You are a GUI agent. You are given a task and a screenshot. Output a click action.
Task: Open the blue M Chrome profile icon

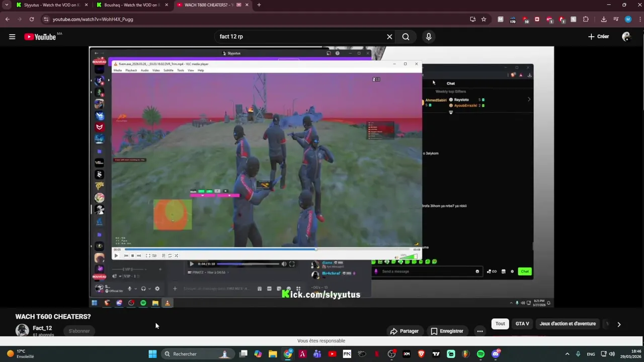pos(628,19)
